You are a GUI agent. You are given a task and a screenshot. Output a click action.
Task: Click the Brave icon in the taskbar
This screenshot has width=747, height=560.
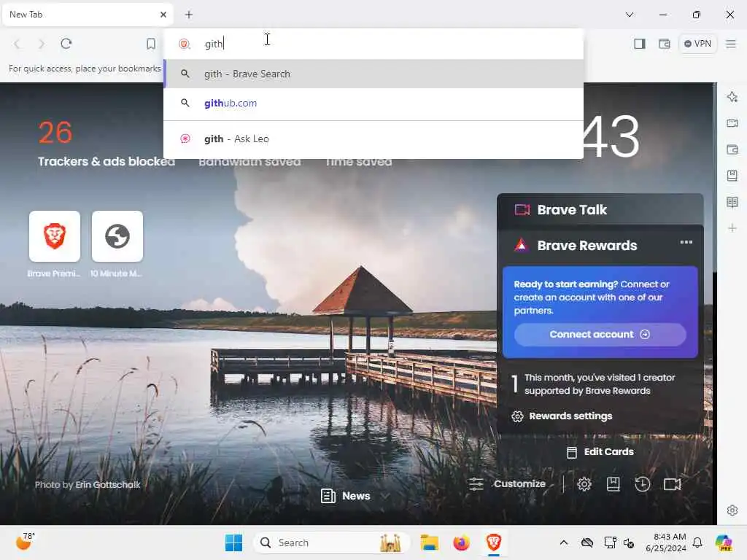click(494, 542)
